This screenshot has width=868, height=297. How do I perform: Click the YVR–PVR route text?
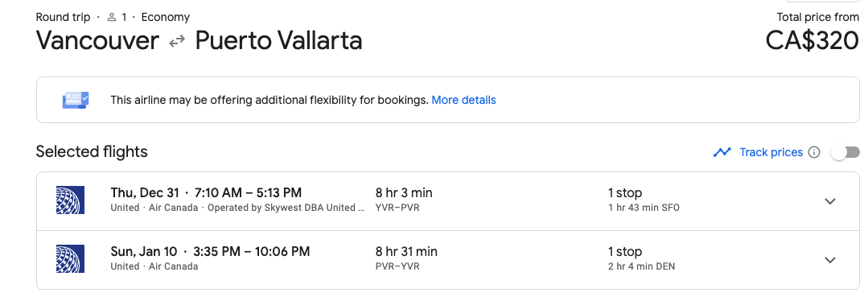click(x=397, y=208)
